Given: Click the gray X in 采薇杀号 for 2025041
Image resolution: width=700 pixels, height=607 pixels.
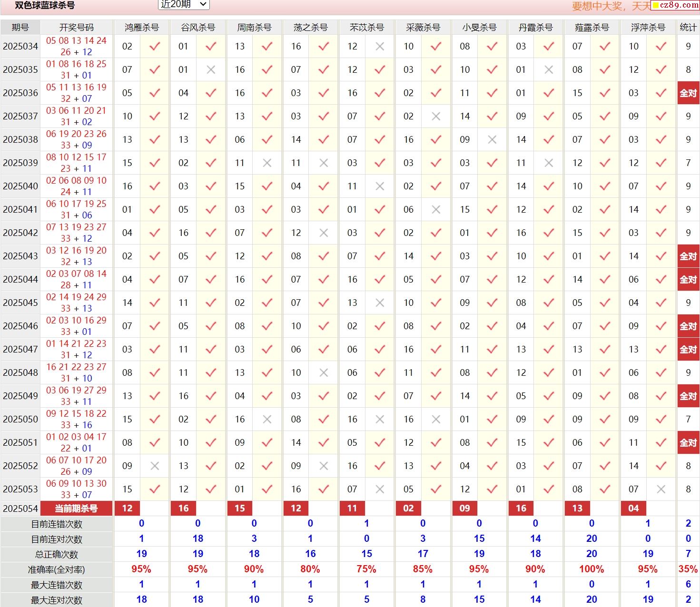Looking at the screenshot, I should [436, 209].
